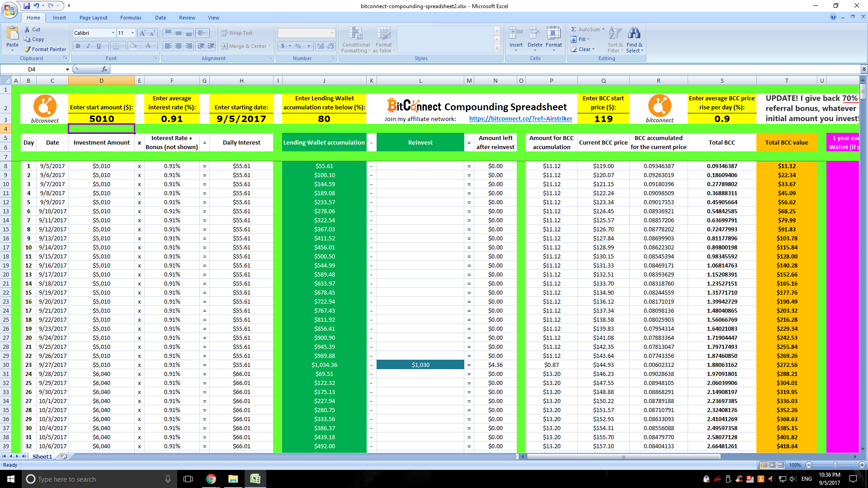Activate the Format Painter brush

(45, 49)
